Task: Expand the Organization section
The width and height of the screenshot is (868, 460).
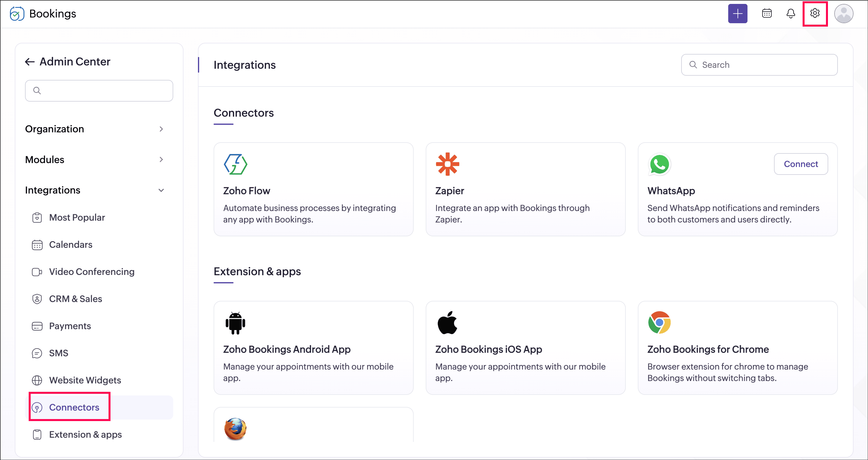Action: [x=161, y=129]
